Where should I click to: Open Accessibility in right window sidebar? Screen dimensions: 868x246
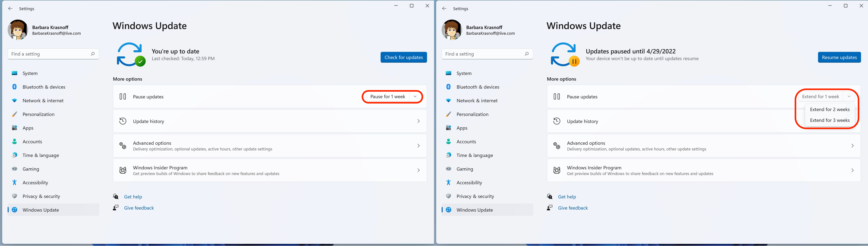487,183
